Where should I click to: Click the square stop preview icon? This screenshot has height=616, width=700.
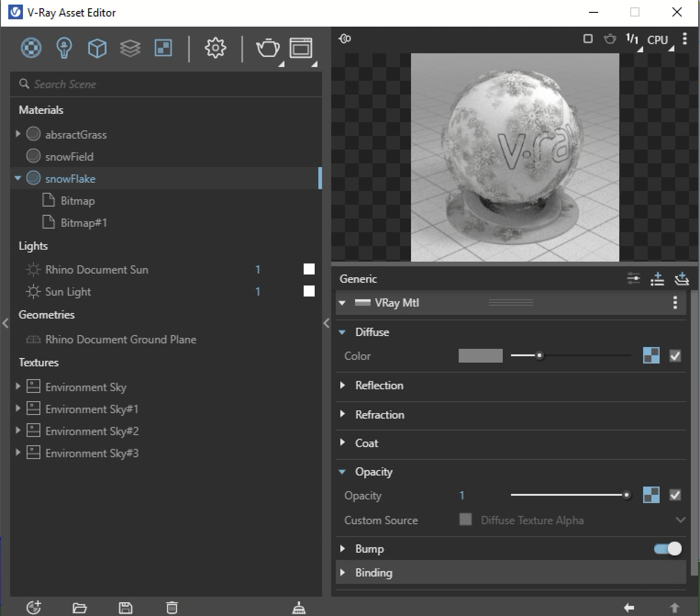pyautogui.click(x=588, y=39)
